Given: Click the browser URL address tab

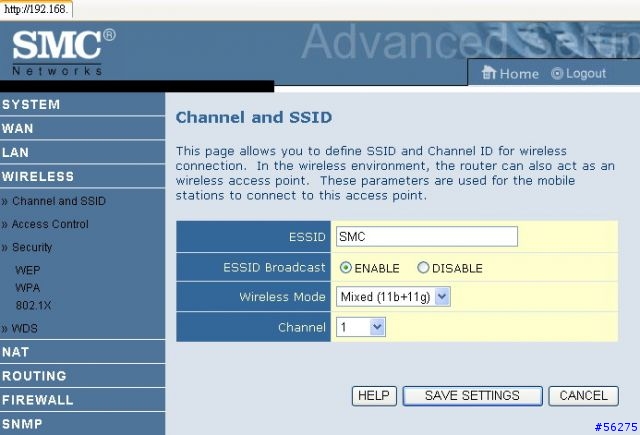Looking at the screenshot, I should (x=36, y=9).
